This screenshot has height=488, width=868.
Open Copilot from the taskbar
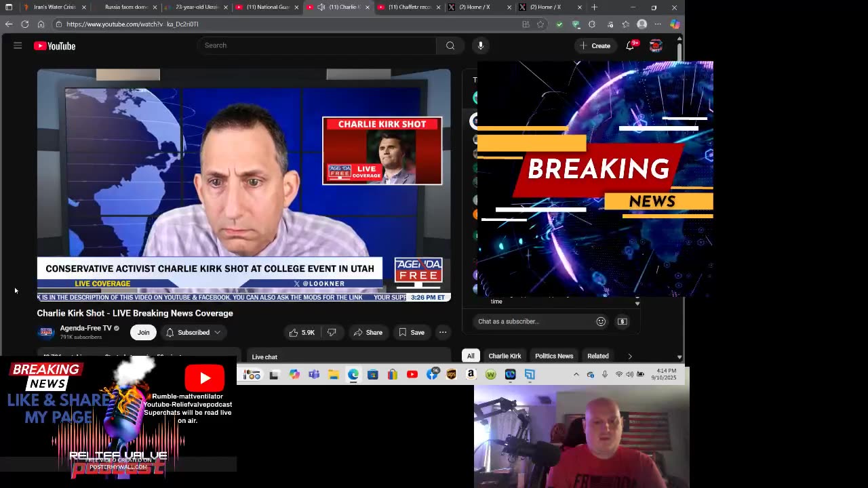pos(294,375)
